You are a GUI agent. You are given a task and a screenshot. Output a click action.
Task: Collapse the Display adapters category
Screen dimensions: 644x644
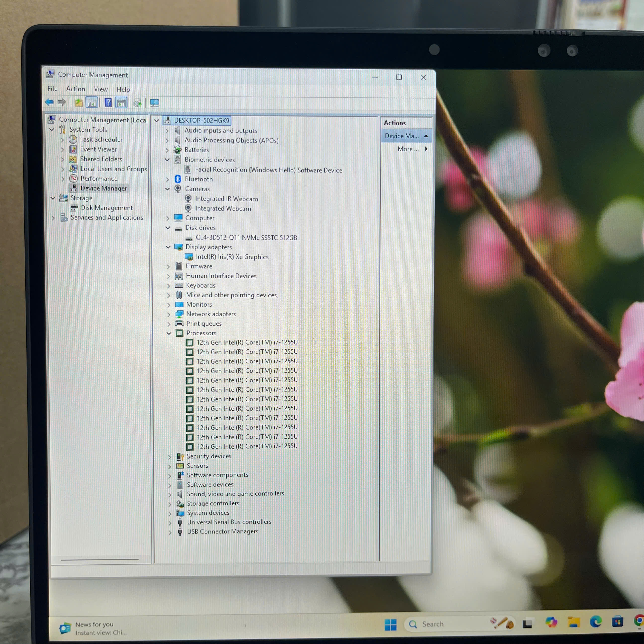pos(168,247)
